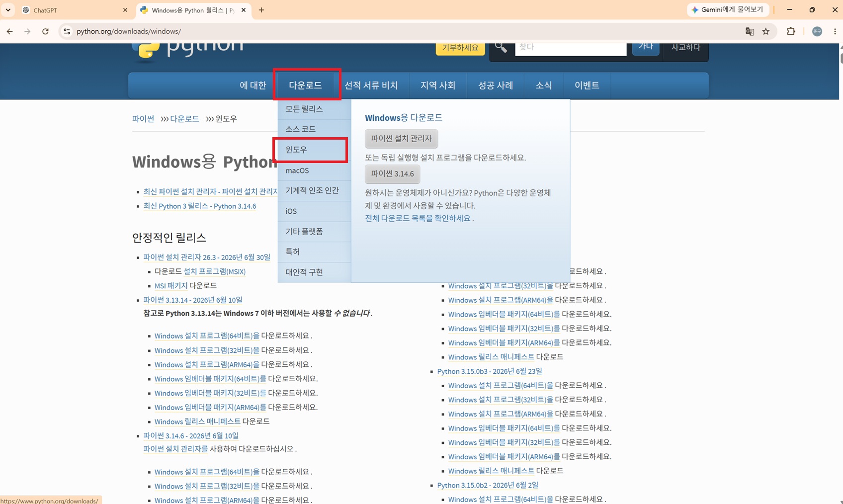Screen dimensions: 843x504
Task: Select 윈도우 in the downloads dropdown
Action: pyautogui.click(x=314, y=150)
